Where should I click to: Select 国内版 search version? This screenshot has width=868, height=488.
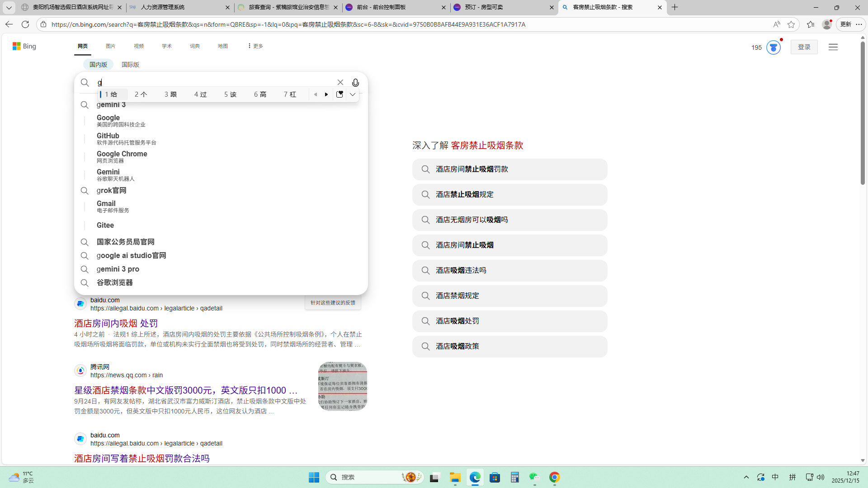point(98,65)
